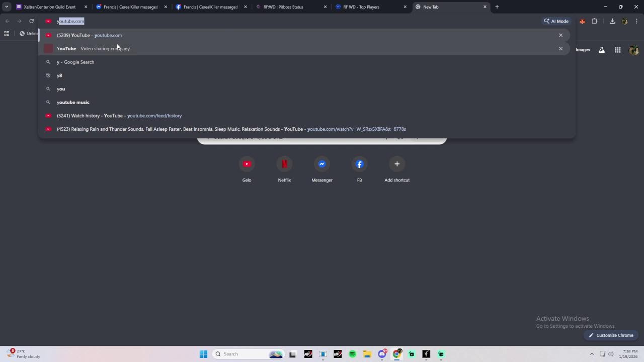Open the FB shortcut
Screen dimensions: 644x362
point(359,169)
